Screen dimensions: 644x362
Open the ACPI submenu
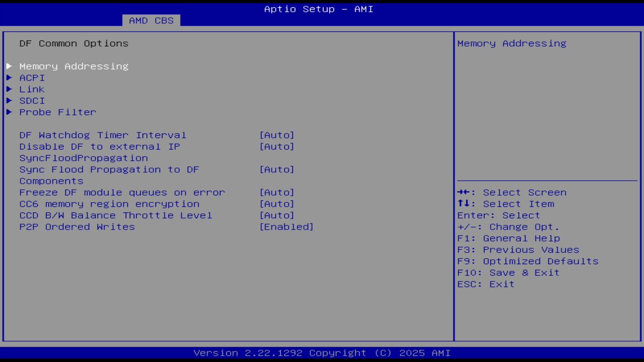tap(32, 78)
